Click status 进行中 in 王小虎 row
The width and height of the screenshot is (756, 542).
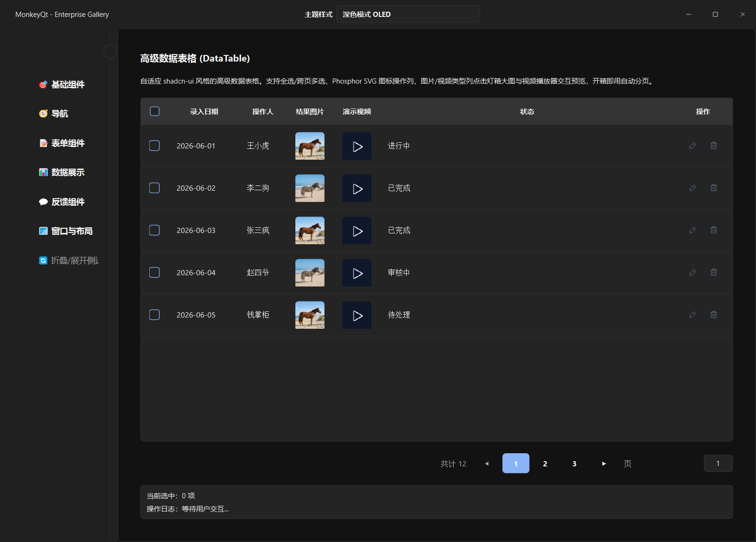tap(399, 146)
